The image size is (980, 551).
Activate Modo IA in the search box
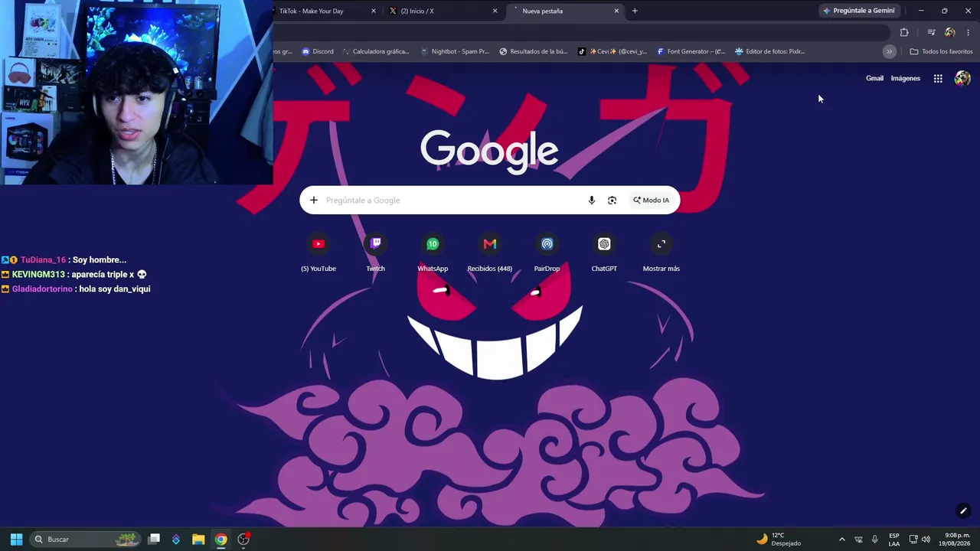pos(652,201)
